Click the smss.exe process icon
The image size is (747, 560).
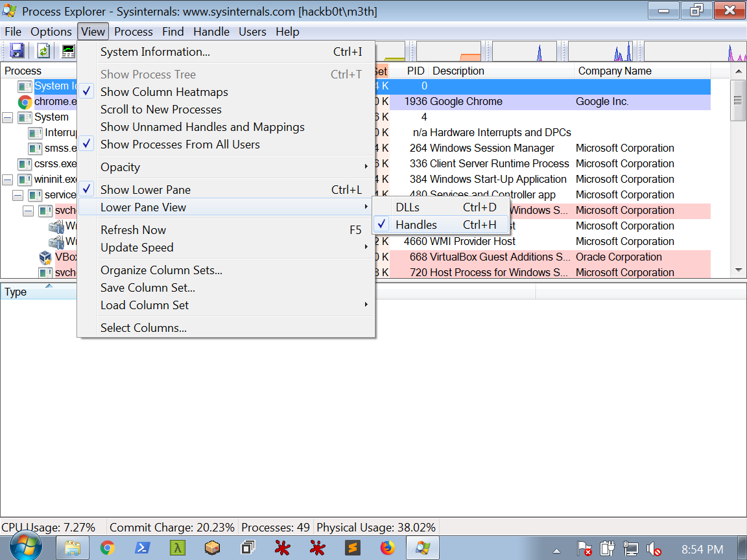coord(35,148)
